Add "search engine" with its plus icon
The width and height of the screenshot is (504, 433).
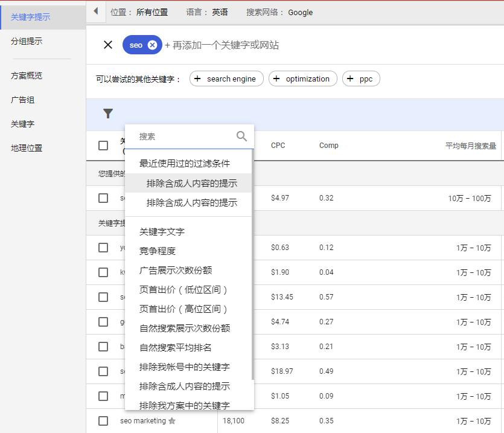coord(197,79)
